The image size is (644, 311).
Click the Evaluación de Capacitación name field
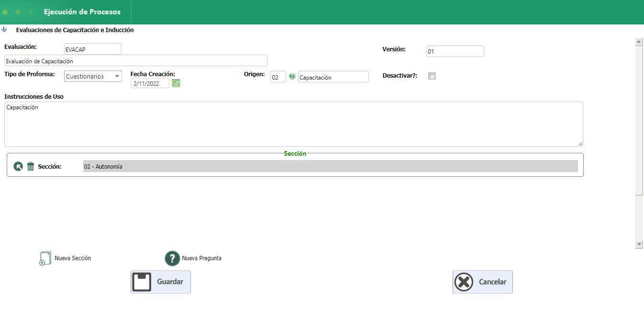[x=136, y=60]
